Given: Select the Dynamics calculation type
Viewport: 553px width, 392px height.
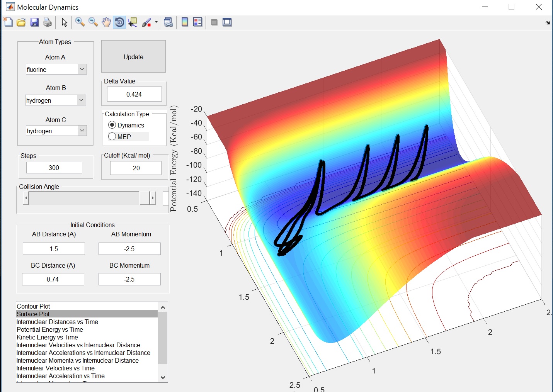Looking at the screenshot, I should point(112,125).
